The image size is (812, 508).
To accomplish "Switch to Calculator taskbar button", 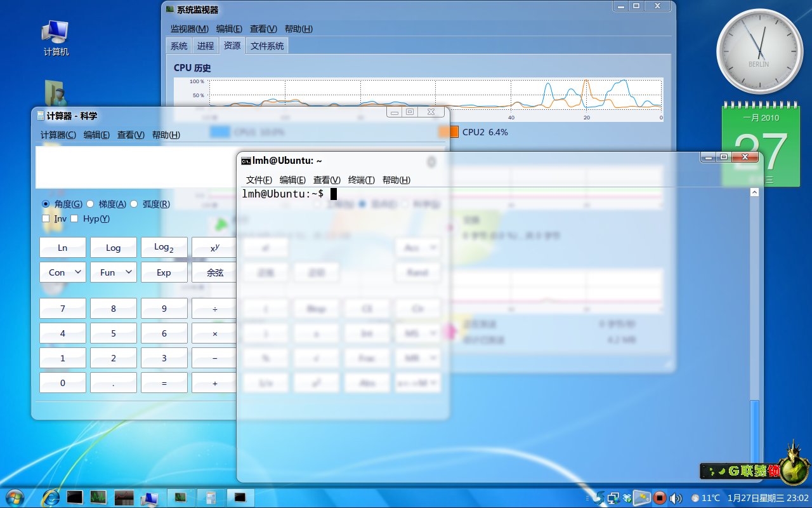I will click(211, 497).
